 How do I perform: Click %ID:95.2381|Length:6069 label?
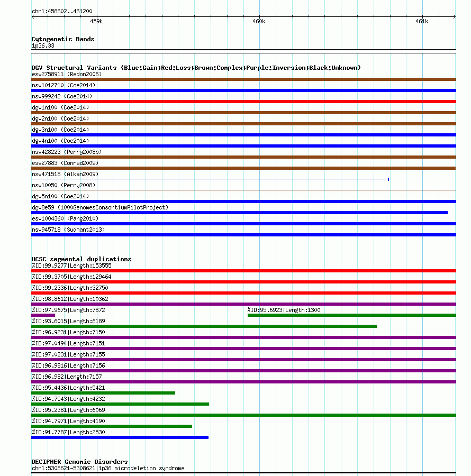(68, 410)
